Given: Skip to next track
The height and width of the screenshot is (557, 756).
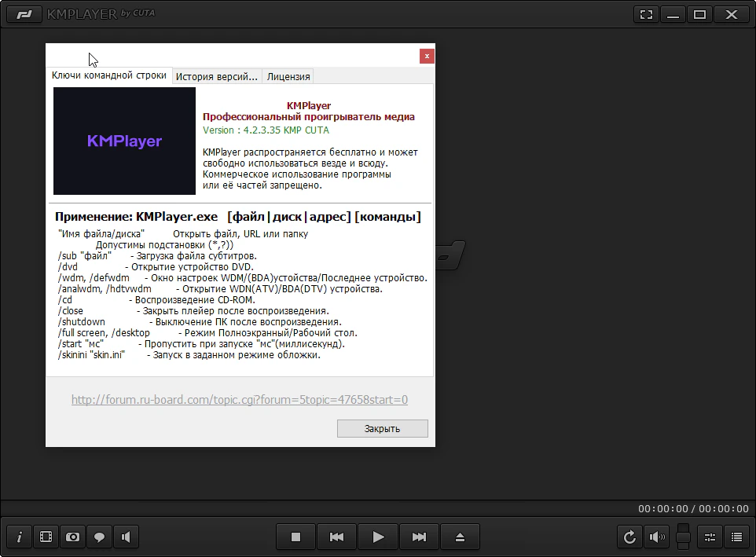Looking at the screenshot, I should pyautogui.click(x=419, y=537).
